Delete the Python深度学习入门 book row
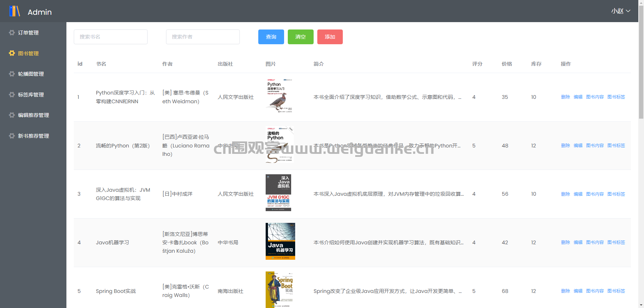 coord(565,97)
